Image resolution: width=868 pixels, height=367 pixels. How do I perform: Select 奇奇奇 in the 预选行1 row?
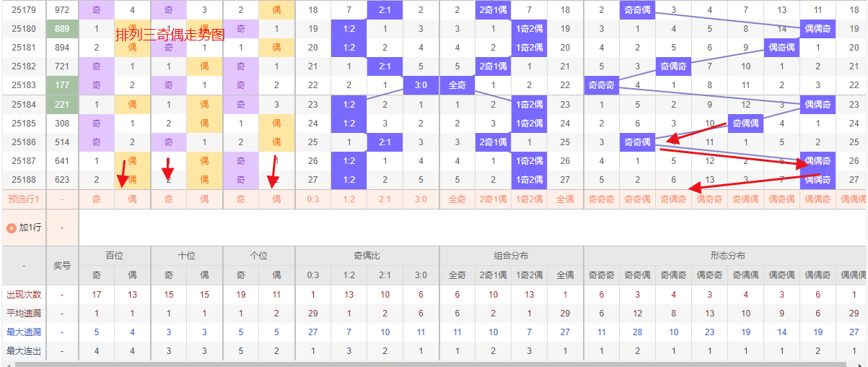point(602,199)
